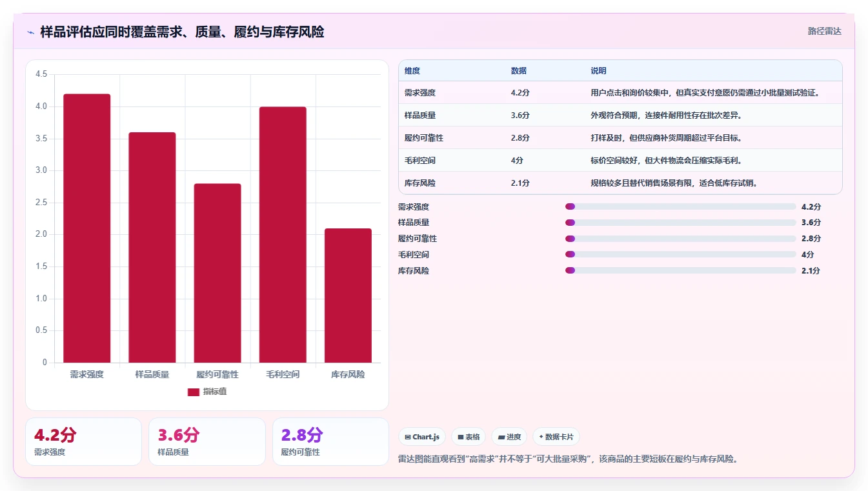Click the 4.2分 table cell
The height and width of the screenshot is (491, 868).
tap(520, 93)
